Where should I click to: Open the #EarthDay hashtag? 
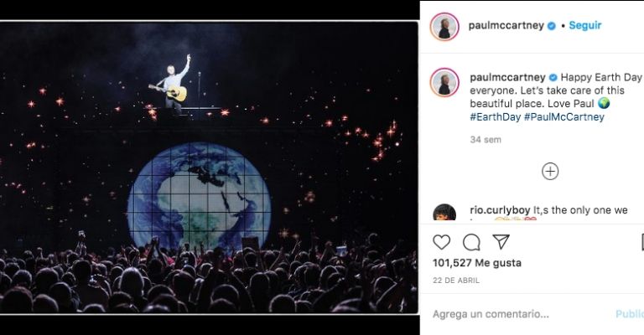495,117
